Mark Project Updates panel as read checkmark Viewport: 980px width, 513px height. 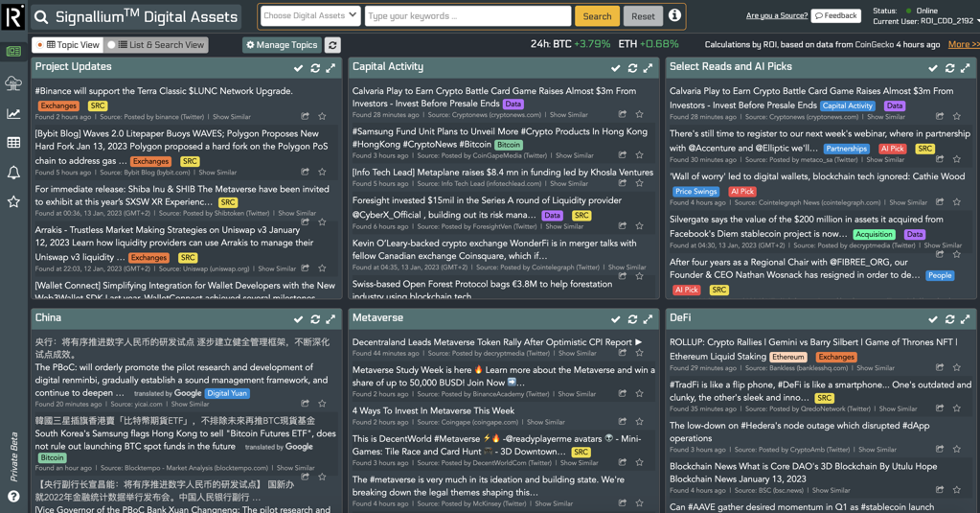pyautogui.click(x=299, y=67)
